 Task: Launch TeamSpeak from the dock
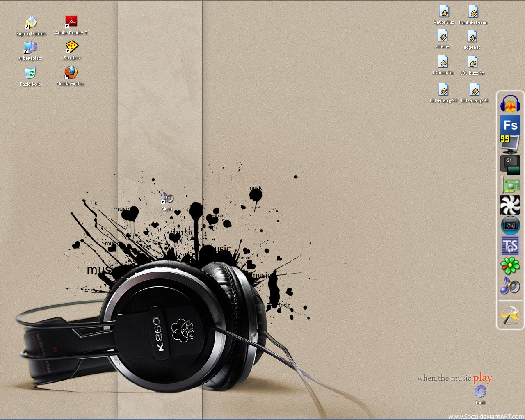pyautogui.click(x=510, y=245)
